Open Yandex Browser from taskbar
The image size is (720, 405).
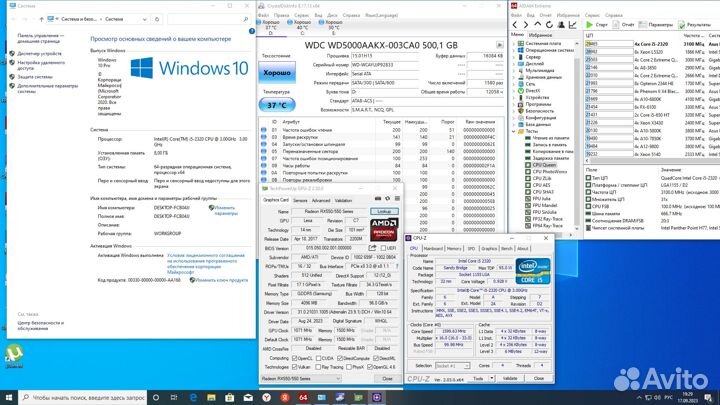pyautogui.click(x=266, y=397)
